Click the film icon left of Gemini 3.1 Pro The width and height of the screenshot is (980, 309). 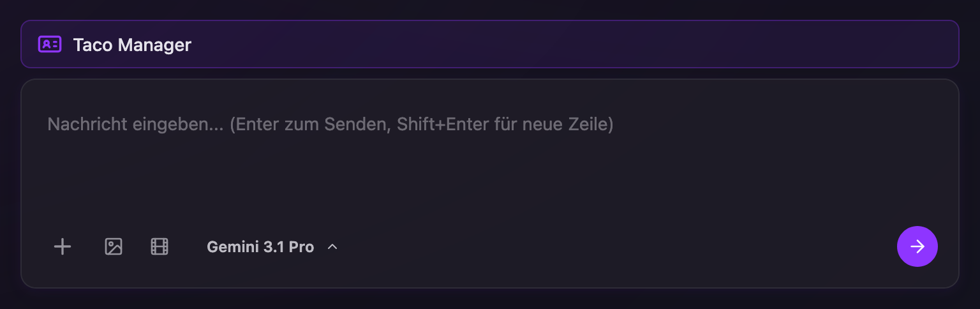[x=160, y=246]
